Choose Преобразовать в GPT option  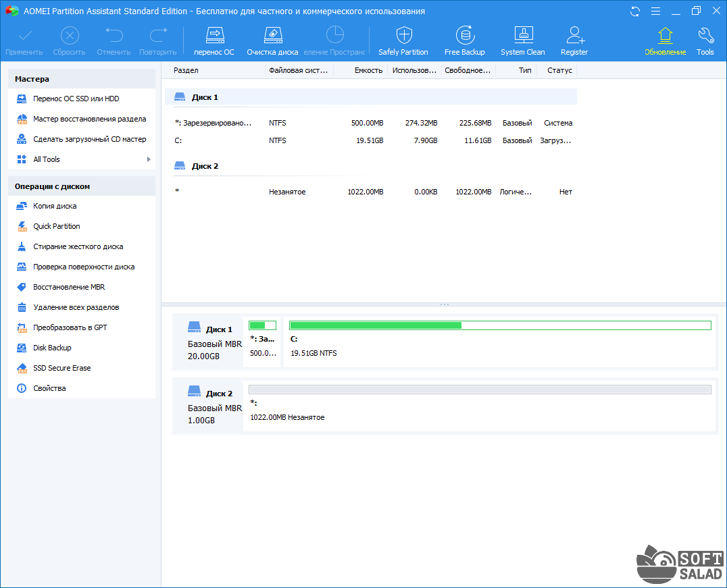70,327
